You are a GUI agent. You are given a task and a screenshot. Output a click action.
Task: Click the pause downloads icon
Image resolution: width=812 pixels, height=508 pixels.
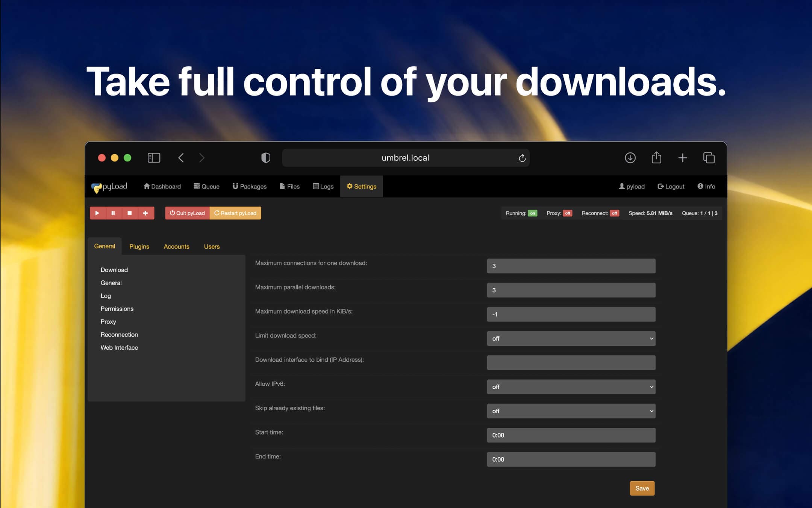114,213
